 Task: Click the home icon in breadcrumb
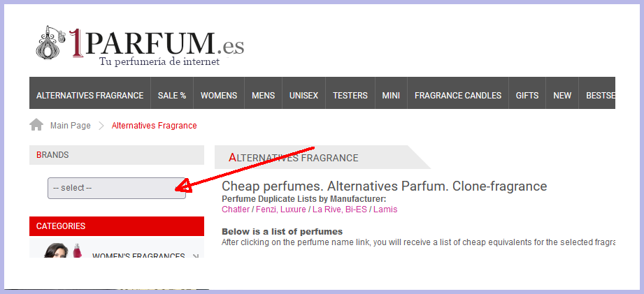click(36, 124)
